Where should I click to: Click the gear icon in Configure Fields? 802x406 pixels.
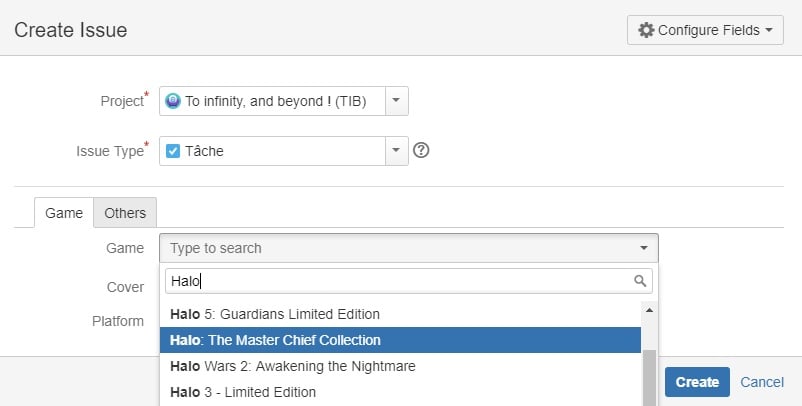tap(646, 30)
